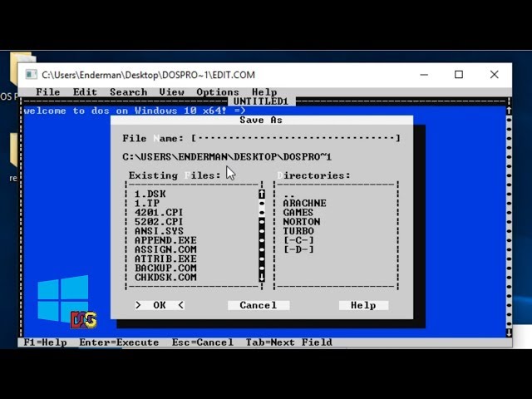
Task: Select 1.TP in Existing Files list
Action: point(147,203)
